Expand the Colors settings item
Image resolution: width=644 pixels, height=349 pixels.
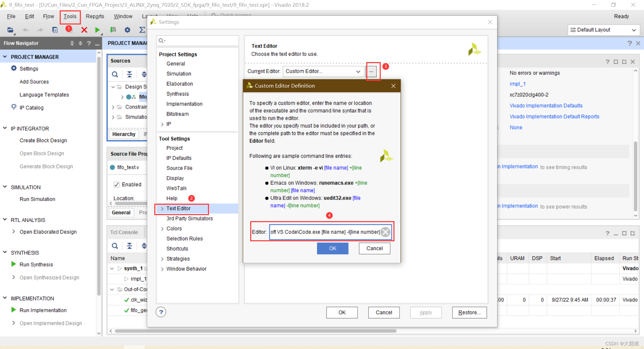[x=162, y=229]
